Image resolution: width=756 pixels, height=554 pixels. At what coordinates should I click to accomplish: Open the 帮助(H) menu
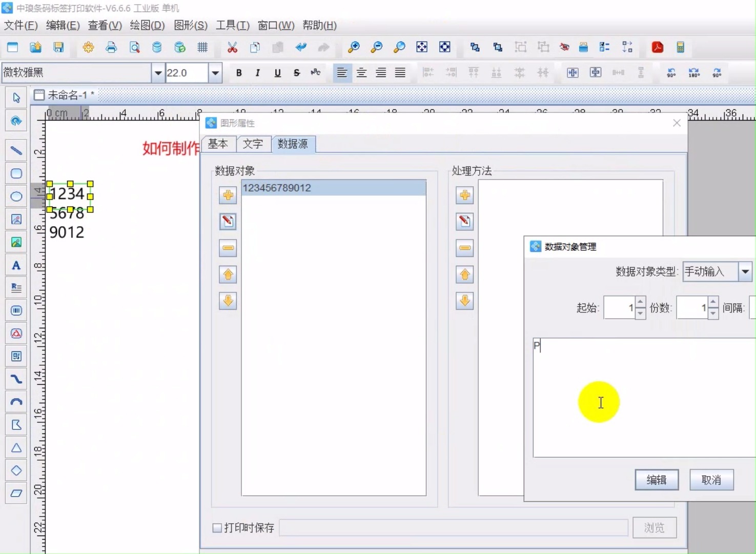tap(319, 25)
